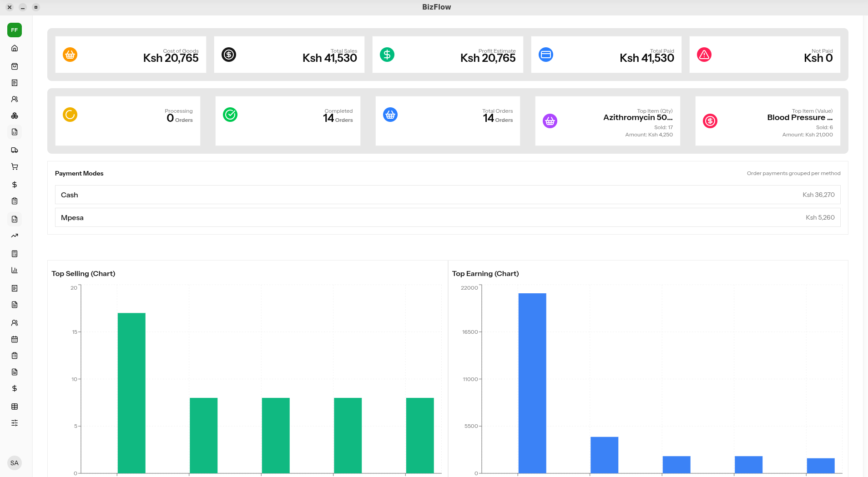Open the calculator icon in the sidebar
868x477 pixels.
(15, 254)
